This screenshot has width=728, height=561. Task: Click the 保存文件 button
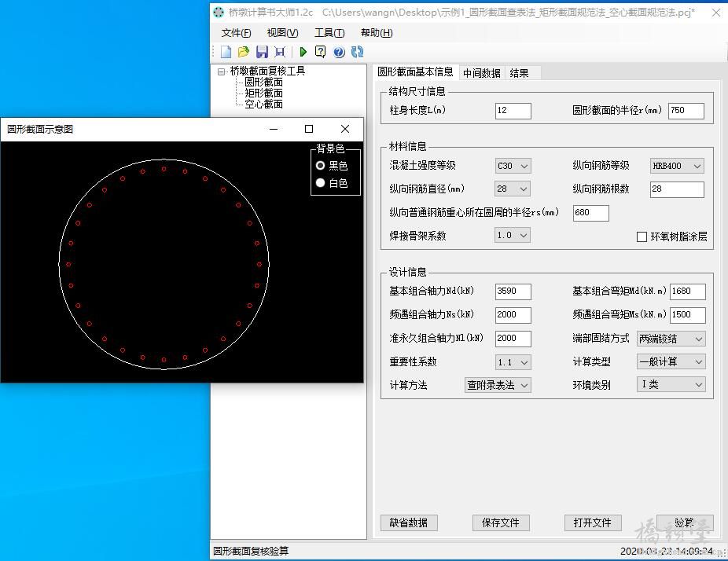click(x=501, y=523)
